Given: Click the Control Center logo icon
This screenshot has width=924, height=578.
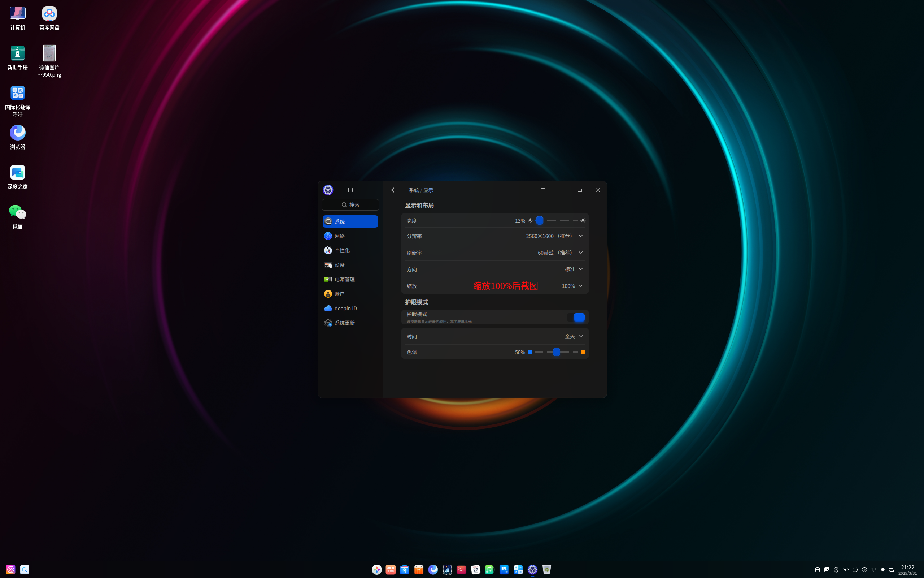Looking at the screenshot, I should point(328,190).
